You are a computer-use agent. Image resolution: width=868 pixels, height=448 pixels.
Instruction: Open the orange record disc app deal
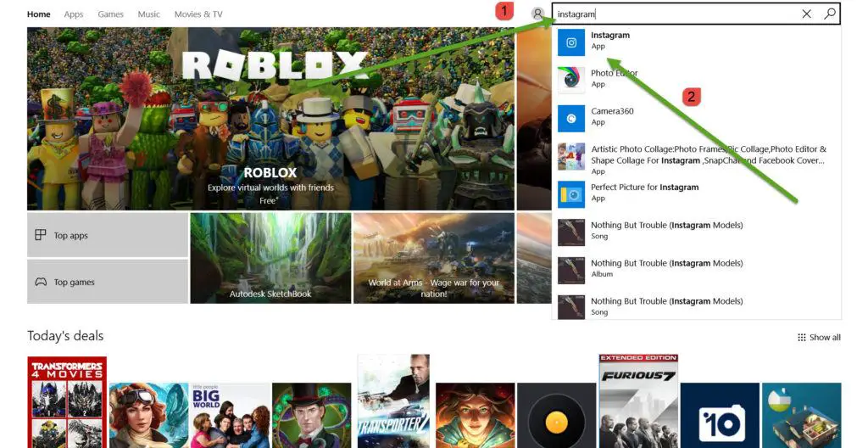(557, 415)
